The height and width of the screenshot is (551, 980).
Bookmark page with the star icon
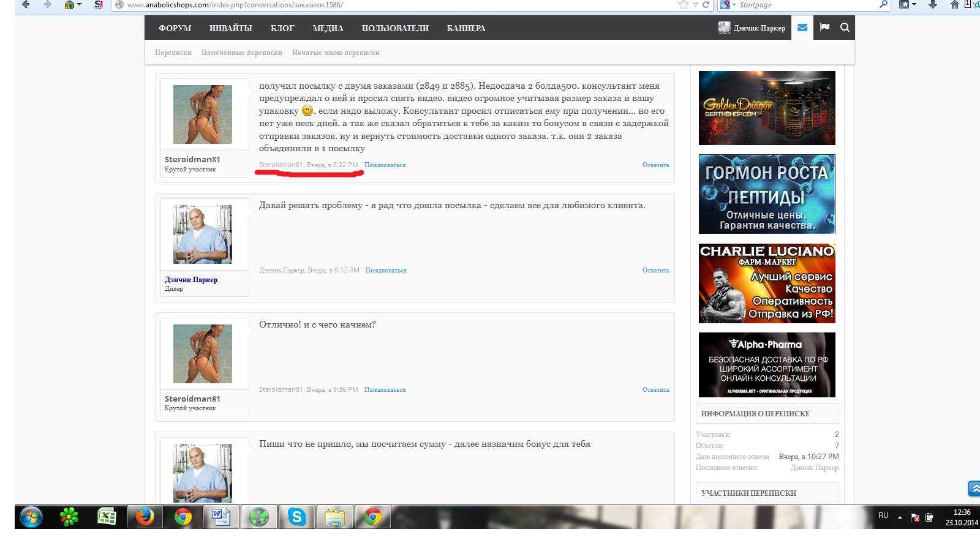pos(684,5)
